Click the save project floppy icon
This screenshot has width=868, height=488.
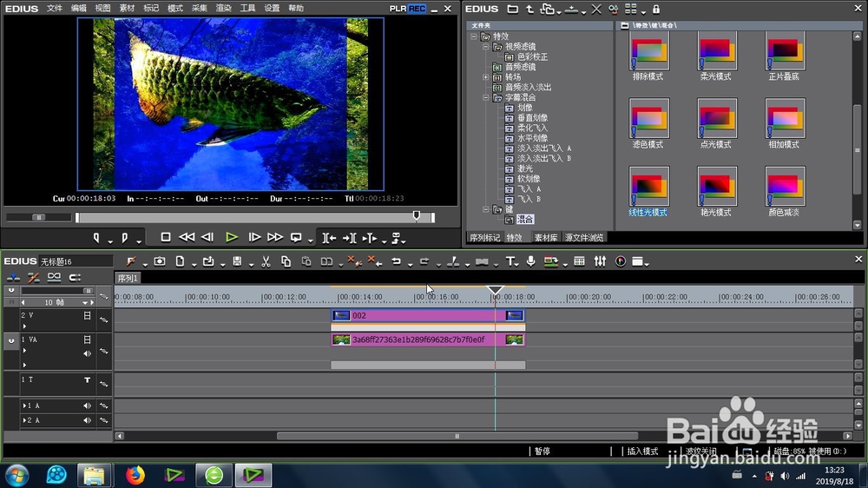point(237,261)
